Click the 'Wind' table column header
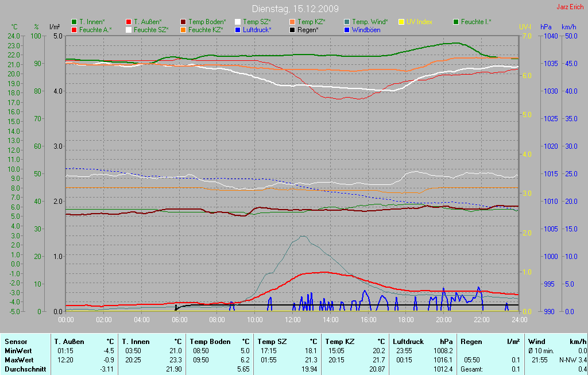Image resolution: width=588 pixels, height=375 pixels. coord(537,342)
